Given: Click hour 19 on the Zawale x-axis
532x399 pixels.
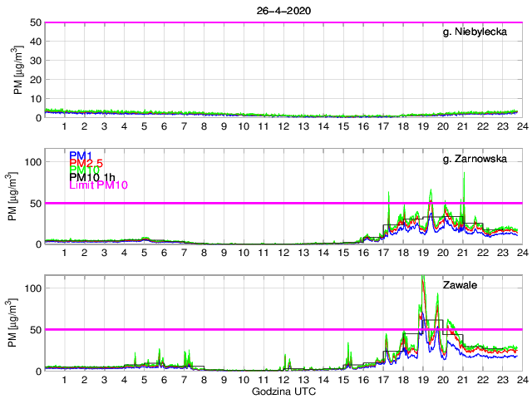Looking at the screenshot, I should 422,380.
